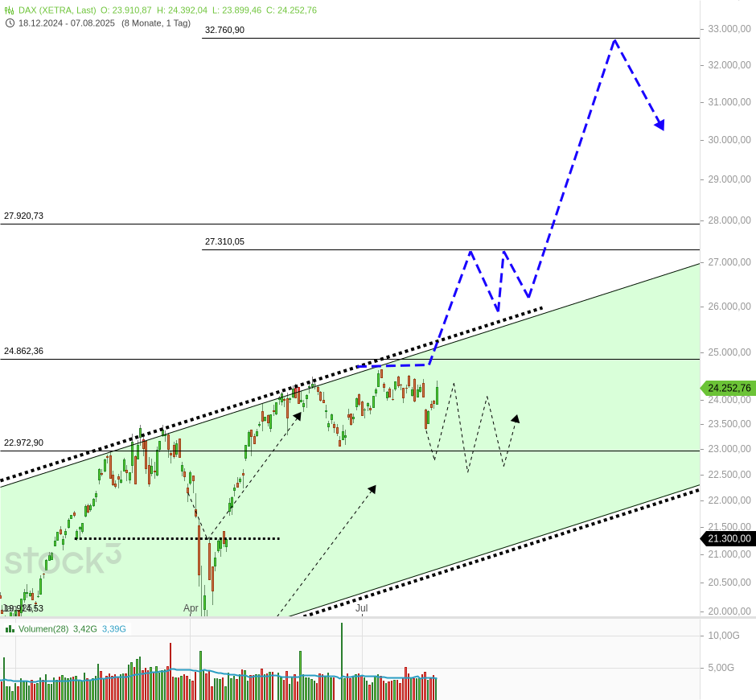This screenshot has height=700, width=756.
Task: Click the 24.862,36 price level label
Action: [x=23, y=351]
